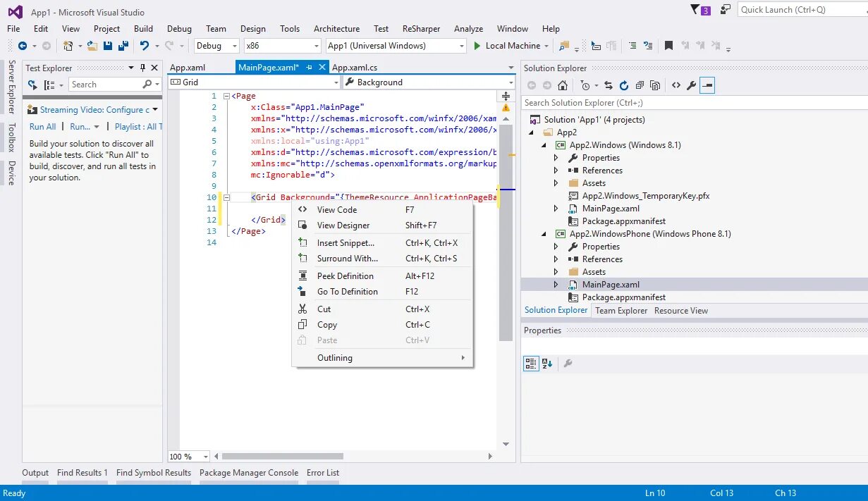This screenshot has height=501, width=868.
Task: Click Categorized view icon in Properties panel
Action: click(x=531, y=364)
